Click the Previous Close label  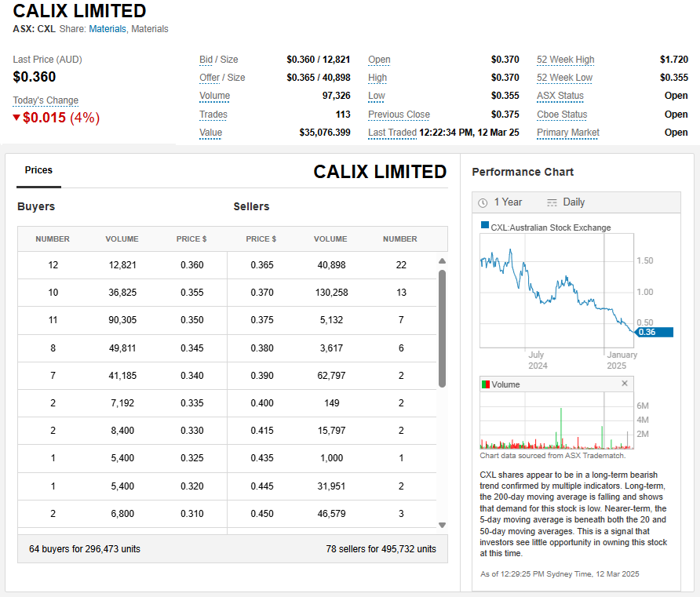point(399,115)
